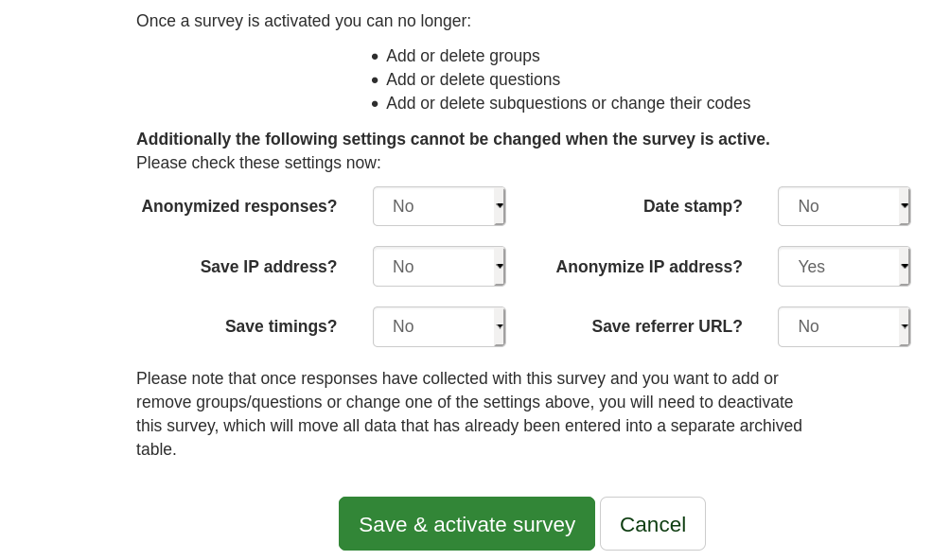This screenshot has height=560, width=950.
Task: Click the "Save referrer URL?" label
Action: [x=667, y=326]
